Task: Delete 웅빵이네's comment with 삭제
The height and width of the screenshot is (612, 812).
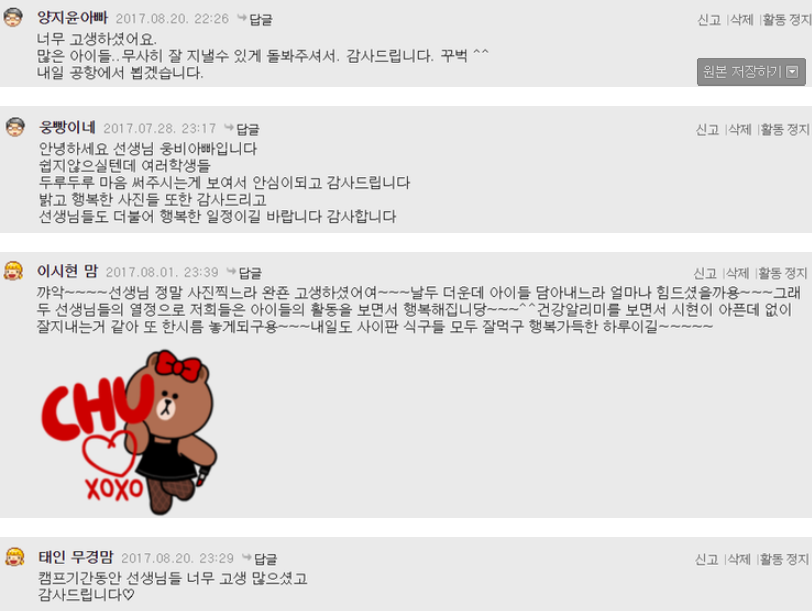Action: [x=740, y=129]
